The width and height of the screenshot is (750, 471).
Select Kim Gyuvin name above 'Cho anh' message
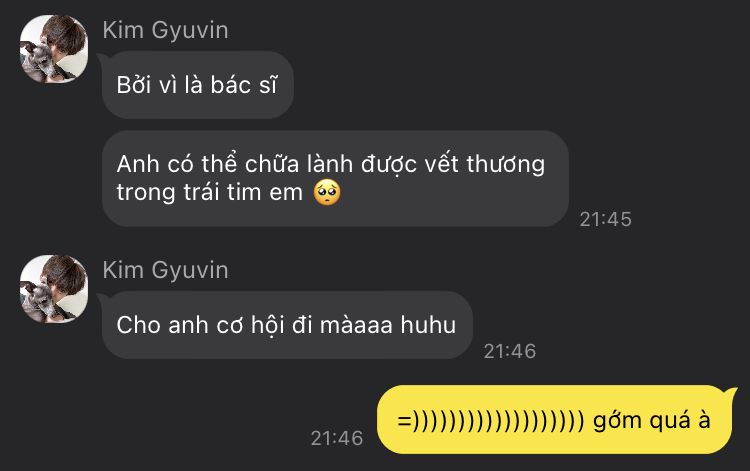165,271
